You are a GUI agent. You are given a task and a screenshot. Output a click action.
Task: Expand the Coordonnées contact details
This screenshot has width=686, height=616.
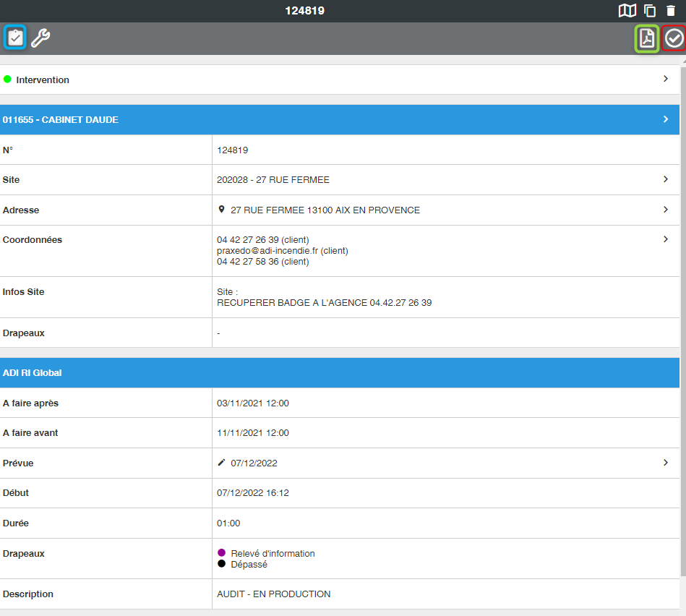666,239
